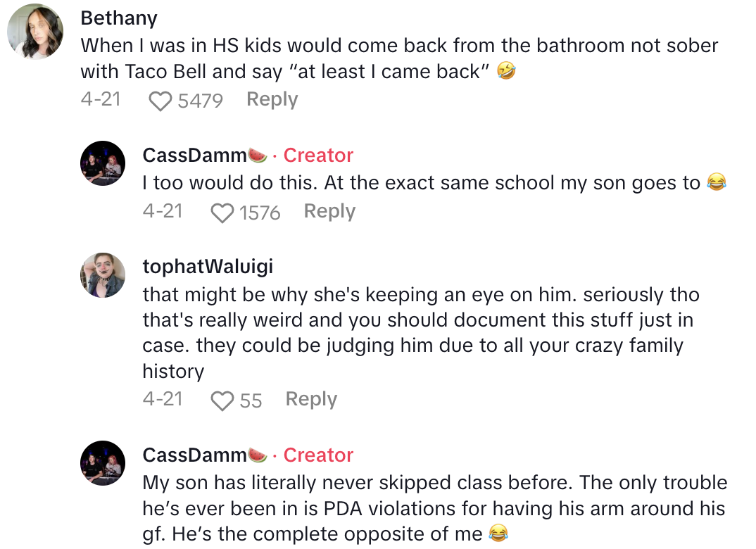The height and width of the screenshot is (549, 756).
Task: Click the 4-21 date under Bethany's comment
Action: click(x=101, y=100)
